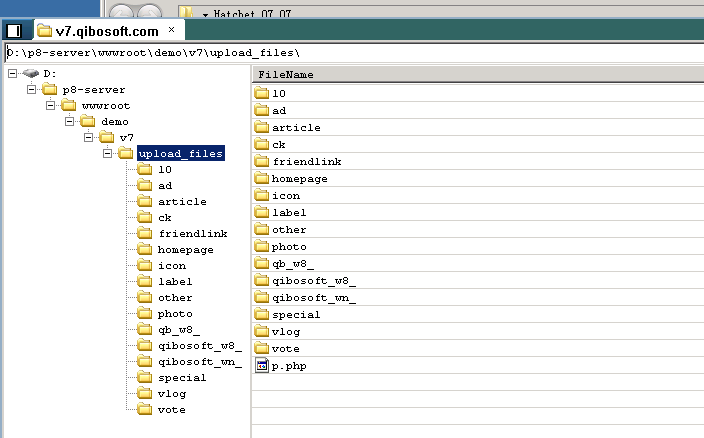Image resolution: width=704 pixels, height=438 pixels.
Task: Click the p.php file icon
Action: coord(262,366)
